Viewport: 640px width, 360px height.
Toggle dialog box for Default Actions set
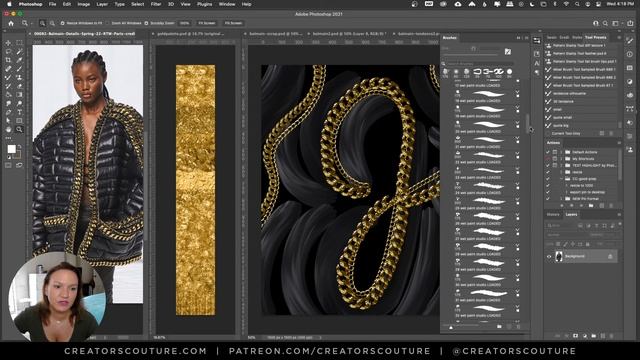pos(555,152)
